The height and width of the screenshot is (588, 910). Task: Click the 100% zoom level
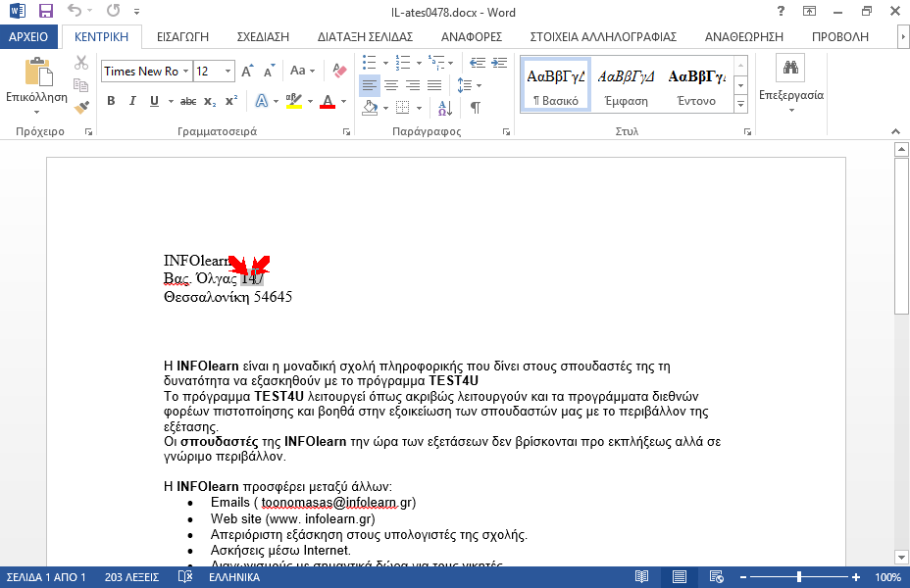pyautogui.click(x=888, y=577)
